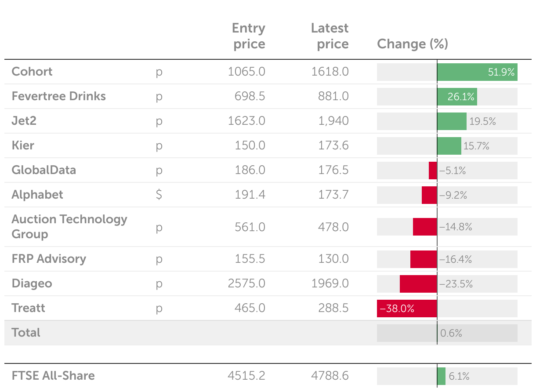Select Treatt's −38.0% change label
Image resolution: width=536 pixels, height=392 pixels.
point(397,309)
